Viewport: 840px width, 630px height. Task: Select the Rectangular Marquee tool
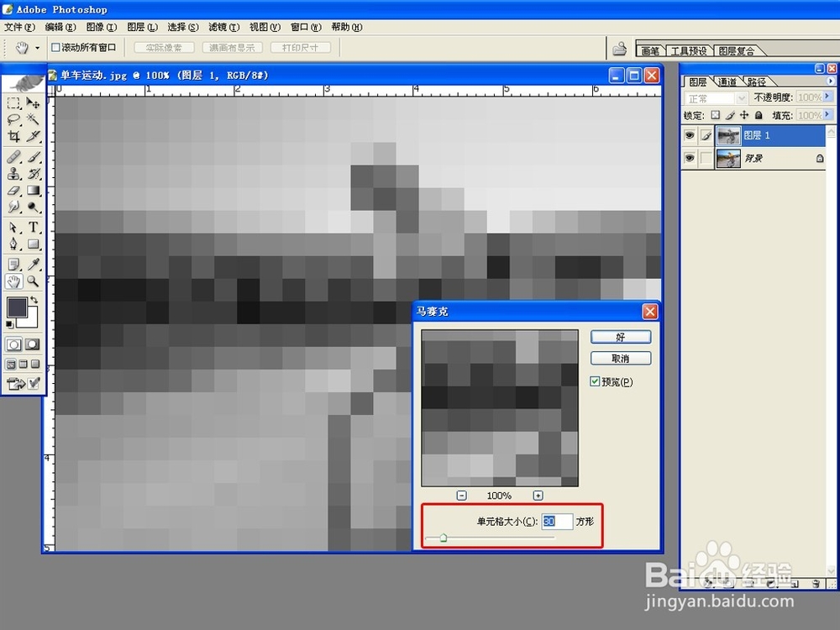tap(14, 102)
